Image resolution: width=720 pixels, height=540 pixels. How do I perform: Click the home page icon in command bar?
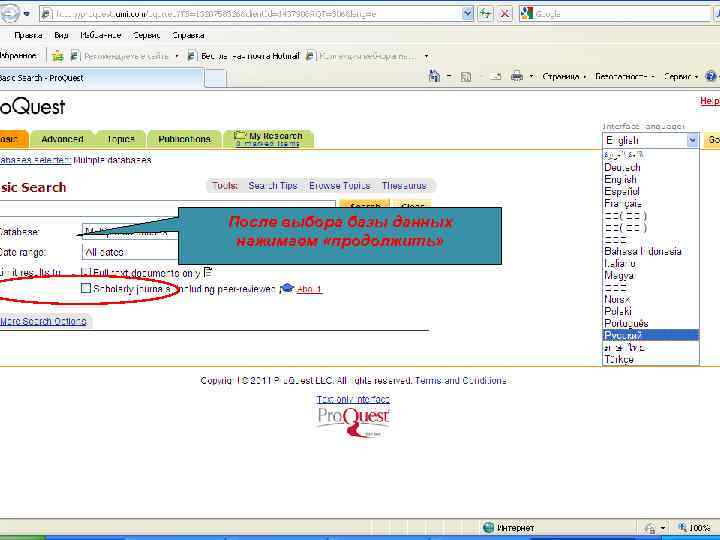pos(434,76)
